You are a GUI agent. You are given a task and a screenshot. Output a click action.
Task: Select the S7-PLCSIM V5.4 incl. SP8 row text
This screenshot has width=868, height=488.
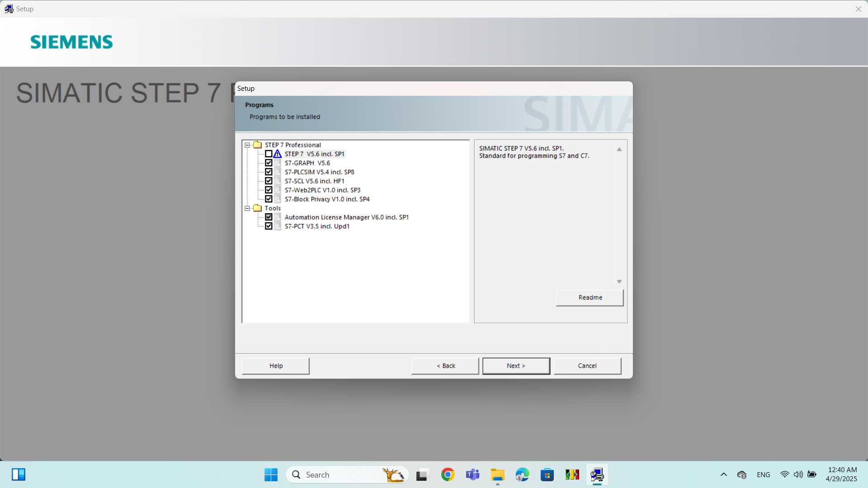point(320,172)
